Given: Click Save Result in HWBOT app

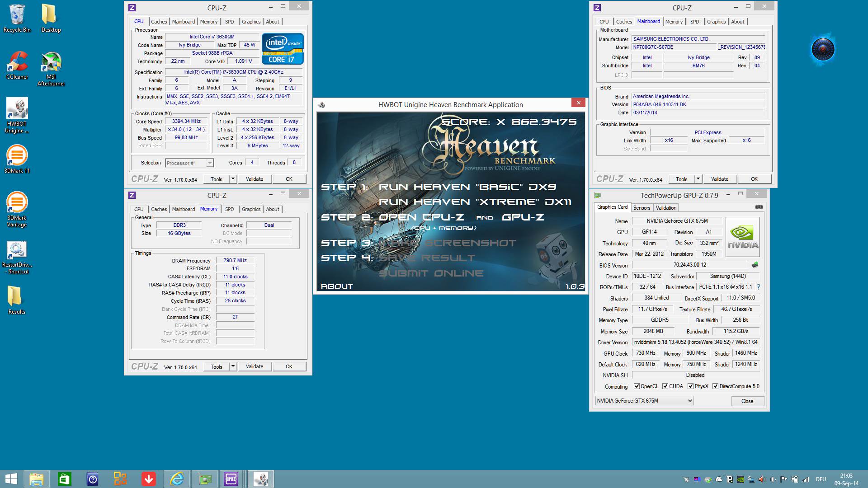Looking at the screenshot, I should 427,258.
